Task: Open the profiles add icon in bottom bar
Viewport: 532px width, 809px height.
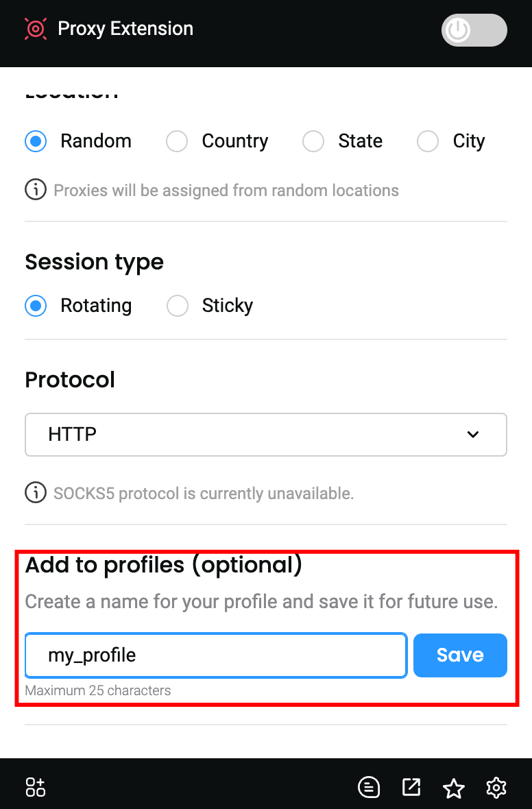Action: [35, 786]
